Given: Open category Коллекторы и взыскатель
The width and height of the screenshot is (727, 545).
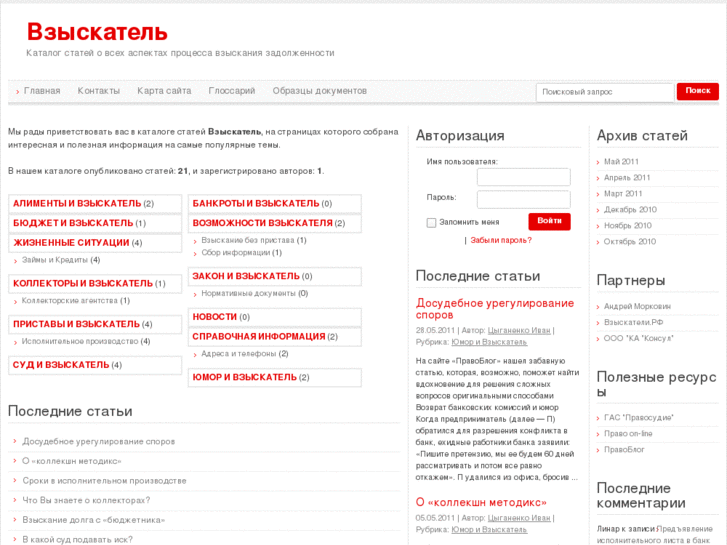Looking at the screenshot, I should point(83,283).
